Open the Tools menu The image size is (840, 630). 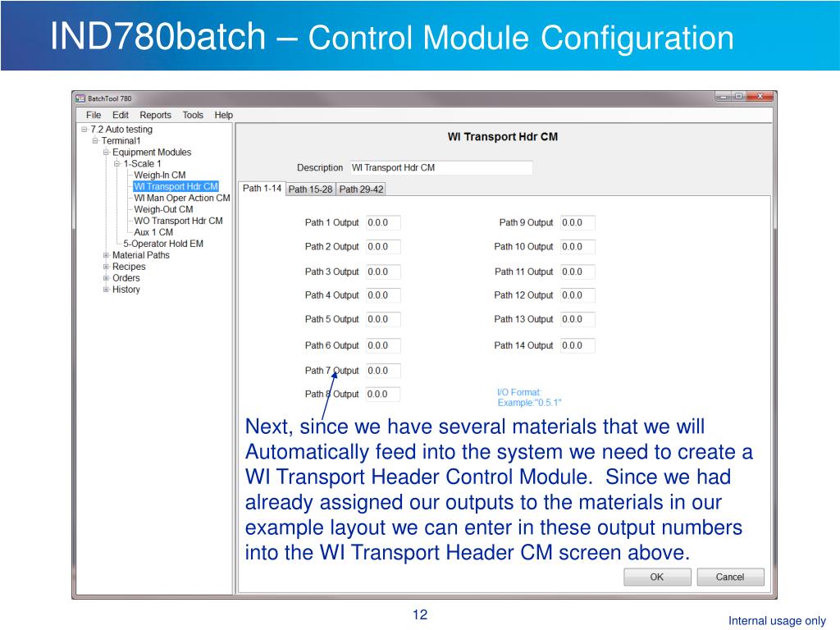[193, 115]
